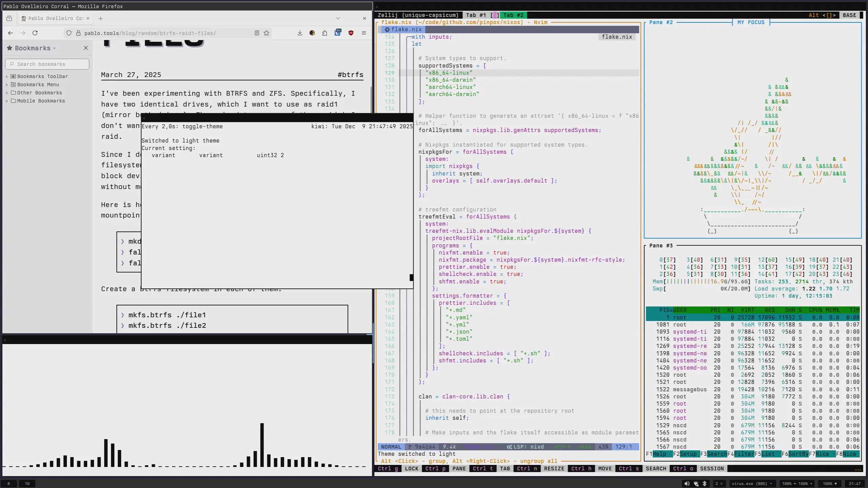Bookmark the page with the star icon
The height and width of the screenshot is (488, 868).
267,33
